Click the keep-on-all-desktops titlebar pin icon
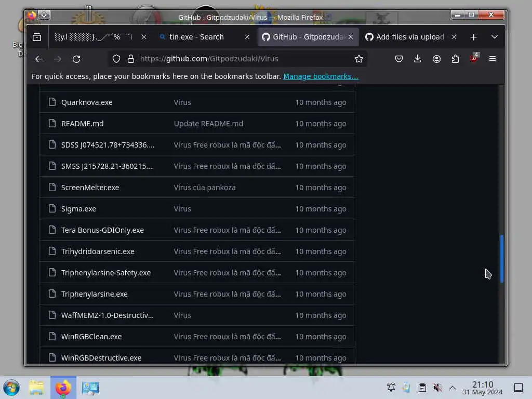The width and height of the screenshot is (532, 399). (44, 15)
